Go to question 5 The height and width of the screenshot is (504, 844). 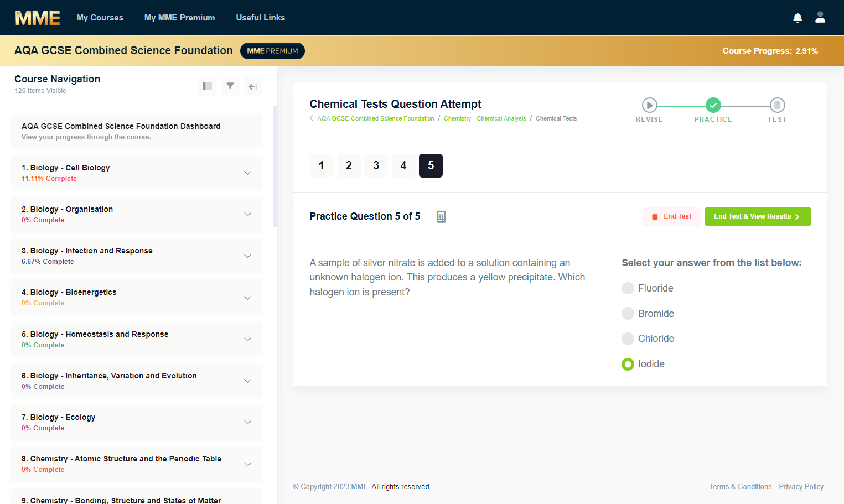(x=431, y=165)
